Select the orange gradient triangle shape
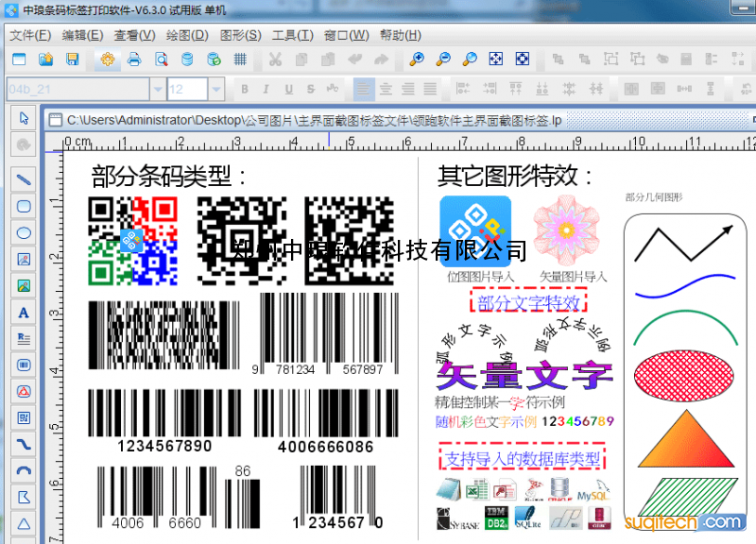The image size is (756, 544). [686, 439]
